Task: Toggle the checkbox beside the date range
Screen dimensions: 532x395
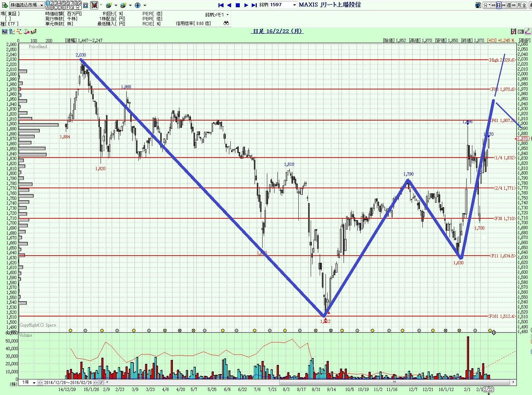Action: tap(101, 382)
